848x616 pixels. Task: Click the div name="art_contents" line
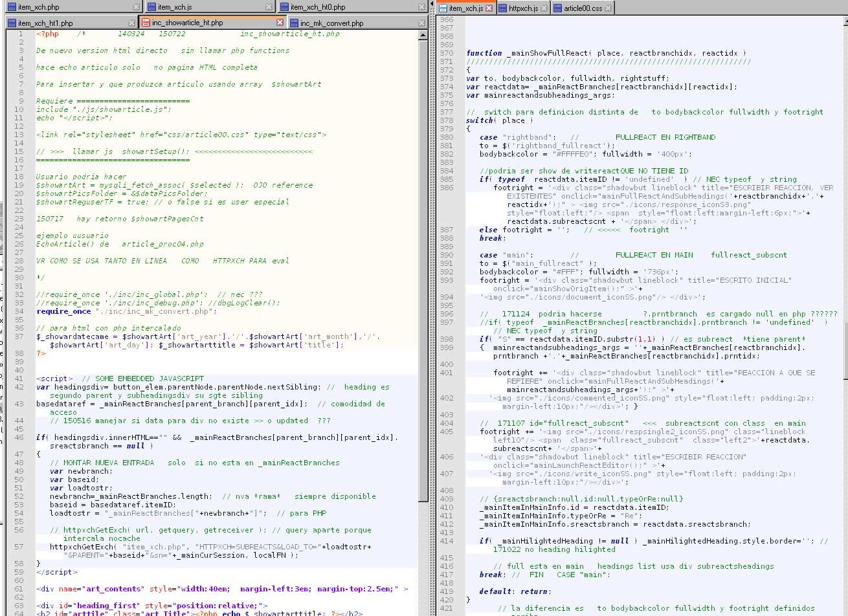point(222,589)
